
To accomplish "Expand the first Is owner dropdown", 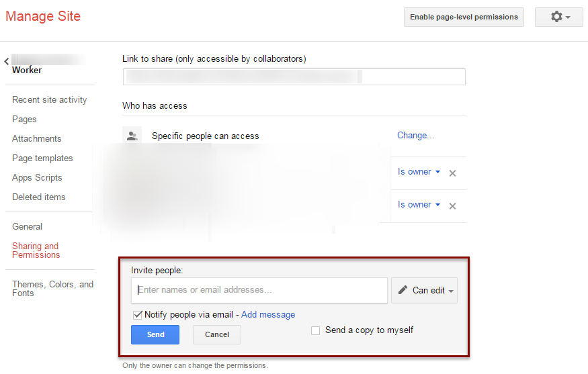I will coord(419,172).
